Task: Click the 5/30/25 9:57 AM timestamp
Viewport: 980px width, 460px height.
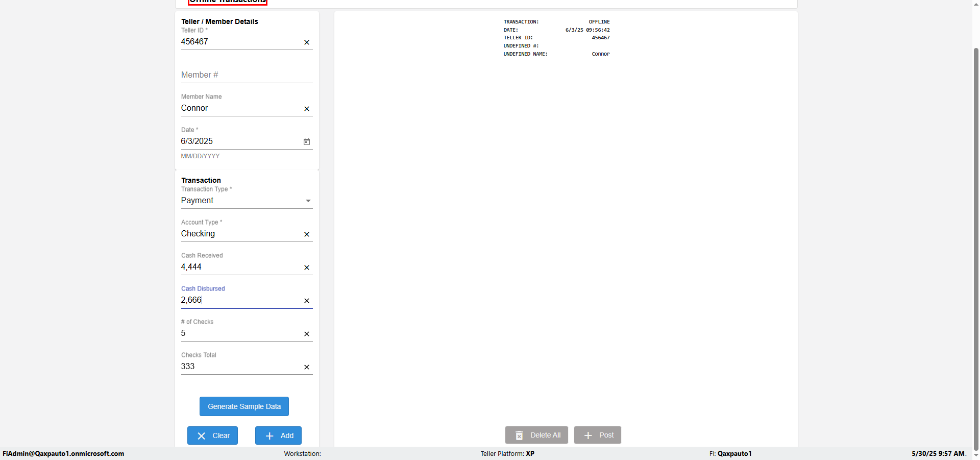Action: click(938, 453)
